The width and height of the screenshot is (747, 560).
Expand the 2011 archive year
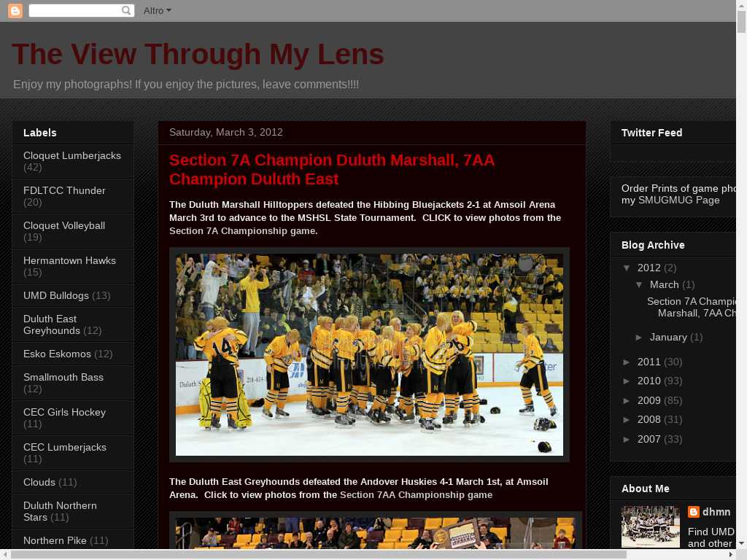point(627,362)
